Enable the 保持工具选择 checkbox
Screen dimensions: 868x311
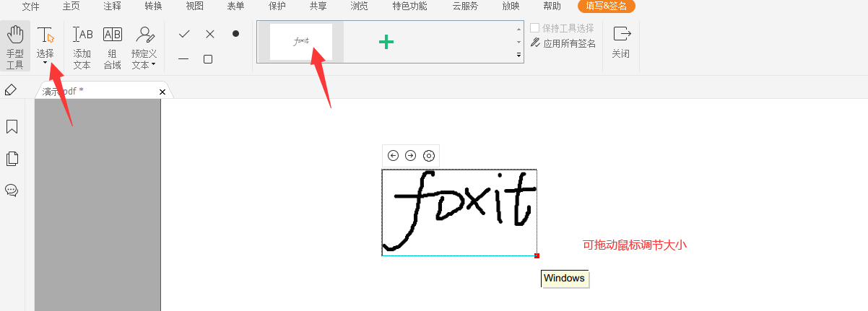click(x=535, y=28)
